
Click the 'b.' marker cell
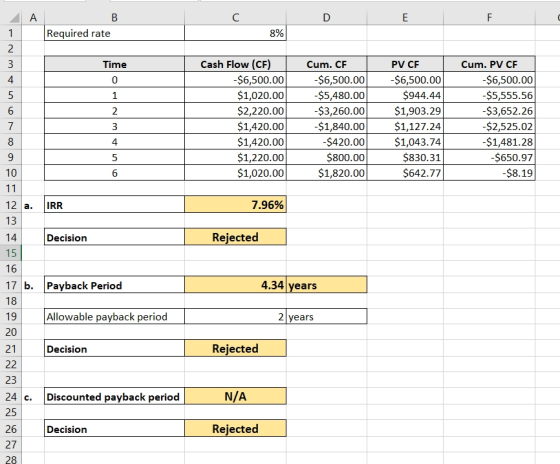(33, 285)
